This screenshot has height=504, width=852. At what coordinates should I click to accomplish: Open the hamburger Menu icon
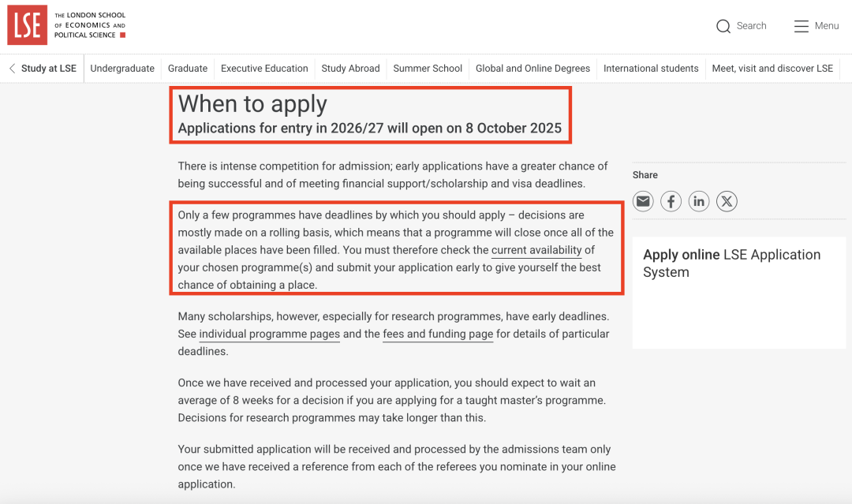802,26
